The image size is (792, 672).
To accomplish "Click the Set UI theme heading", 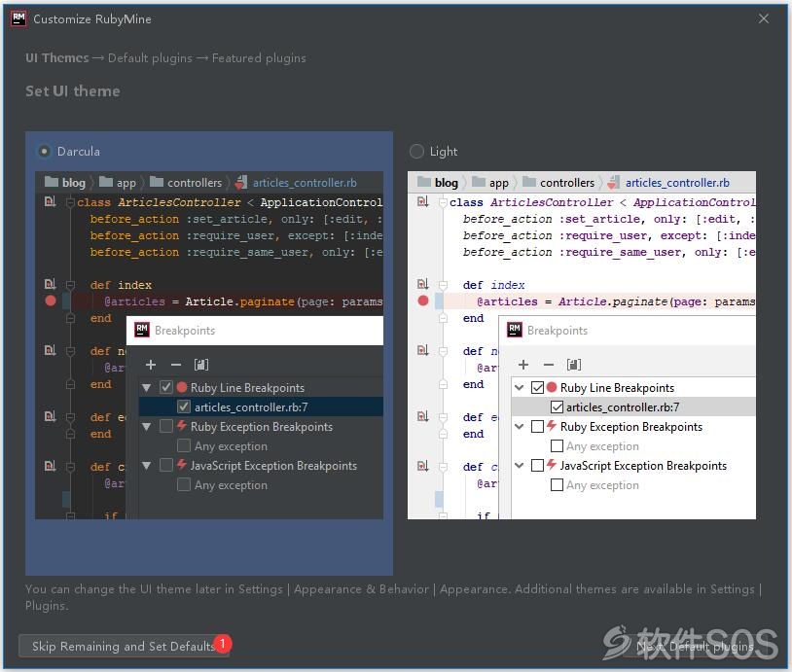I will tap(73, 90).
